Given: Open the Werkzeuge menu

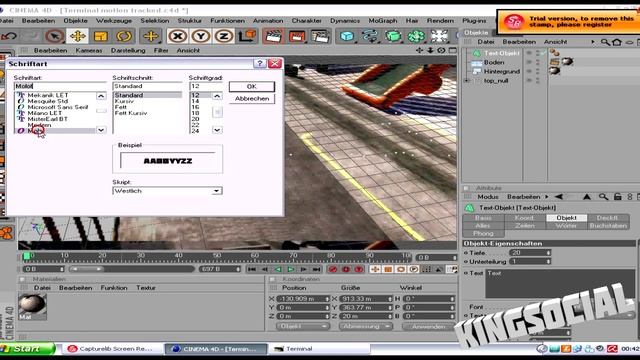Looking at the screenshot, I should pyautogui.click(x=114, y=20).
